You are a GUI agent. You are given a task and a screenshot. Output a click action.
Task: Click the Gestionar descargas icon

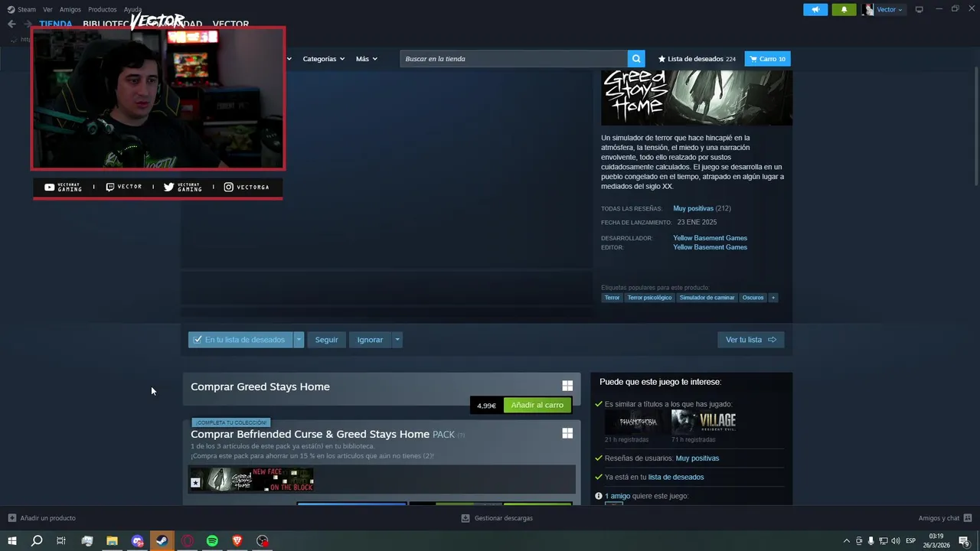coord(465,518)
